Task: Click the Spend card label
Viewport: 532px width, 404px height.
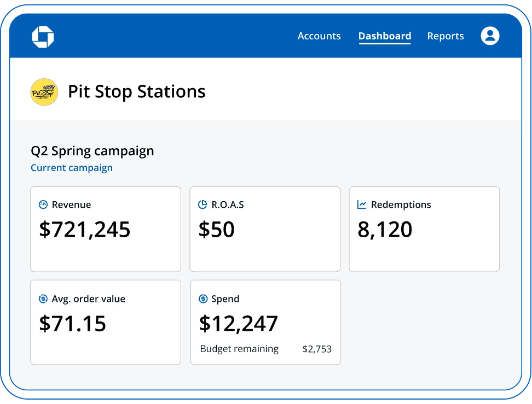Action: (225, 299)
